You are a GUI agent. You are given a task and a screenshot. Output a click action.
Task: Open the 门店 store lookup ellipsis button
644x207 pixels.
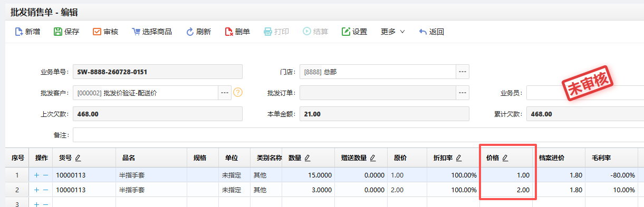pyautogui.click(x=463, y=72)
